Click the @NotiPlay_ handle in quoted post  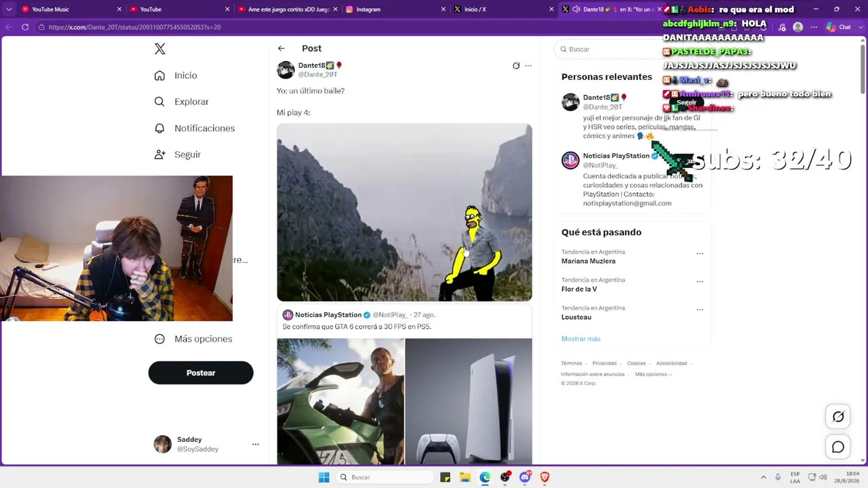point(390,315)
